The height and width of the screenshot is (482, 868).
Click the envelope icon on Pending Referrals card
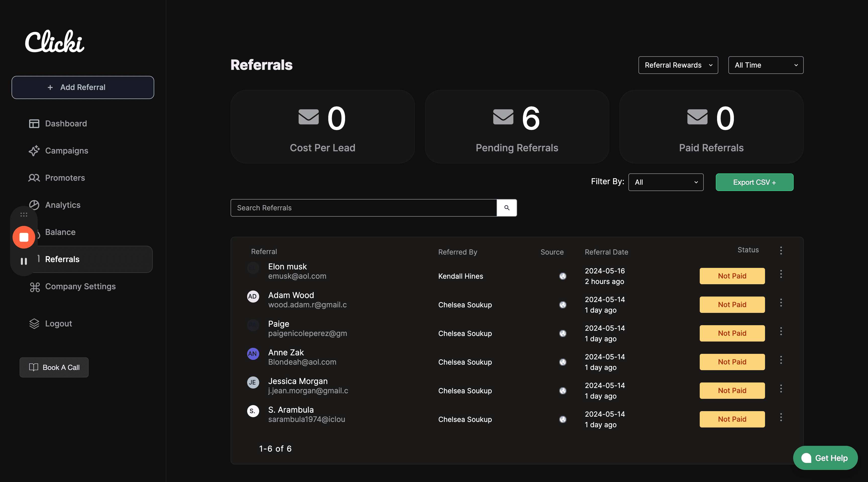pos(503,117)
